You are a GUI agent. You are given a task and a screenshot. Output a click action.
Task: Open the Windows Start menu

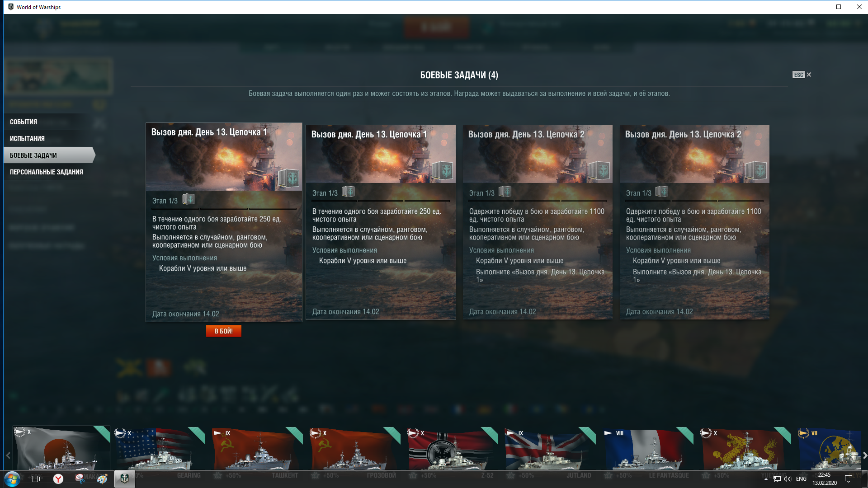tap(12, 479)
